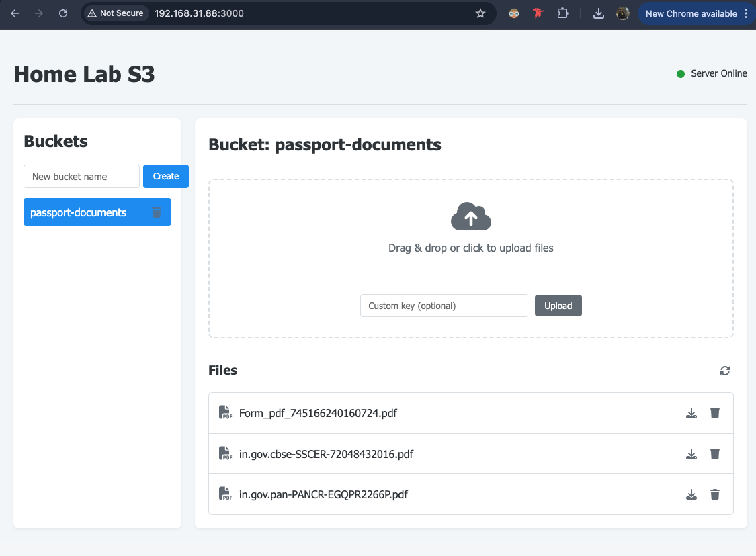Download Form_pdf_745166240160724.pdf file

coord(691,413)
